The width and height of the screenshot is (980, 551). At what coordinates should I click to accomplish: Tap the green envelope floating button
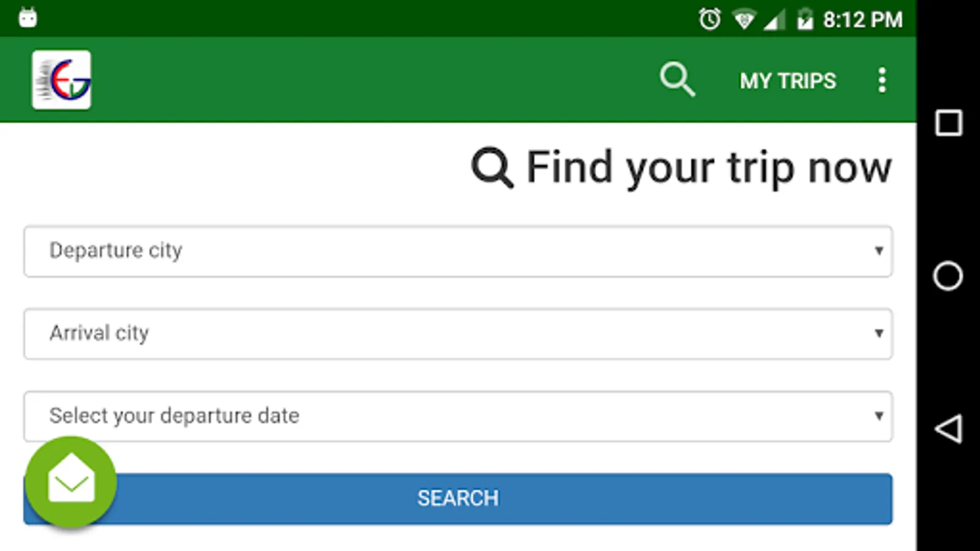coord(71,482)
